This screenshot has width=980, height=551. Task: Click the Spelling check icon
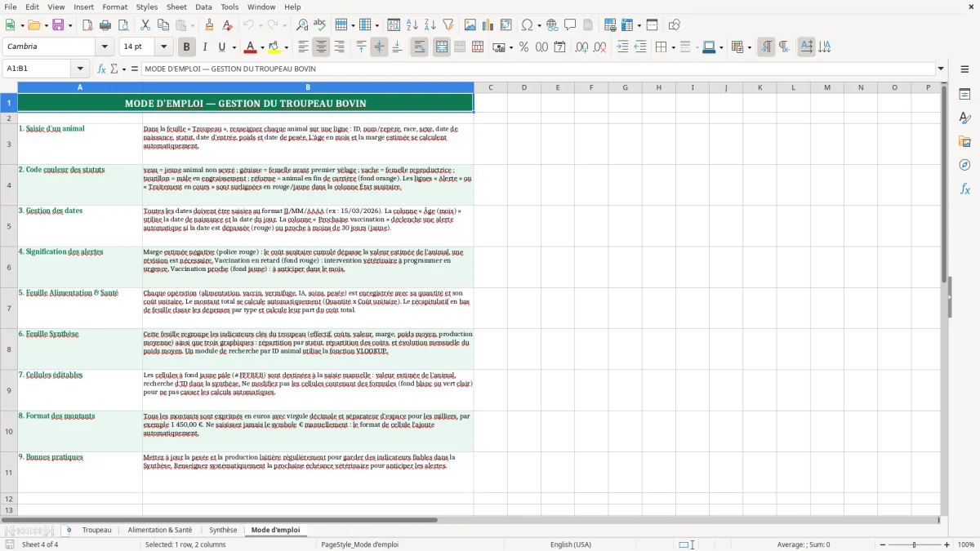tap(319, 25)
